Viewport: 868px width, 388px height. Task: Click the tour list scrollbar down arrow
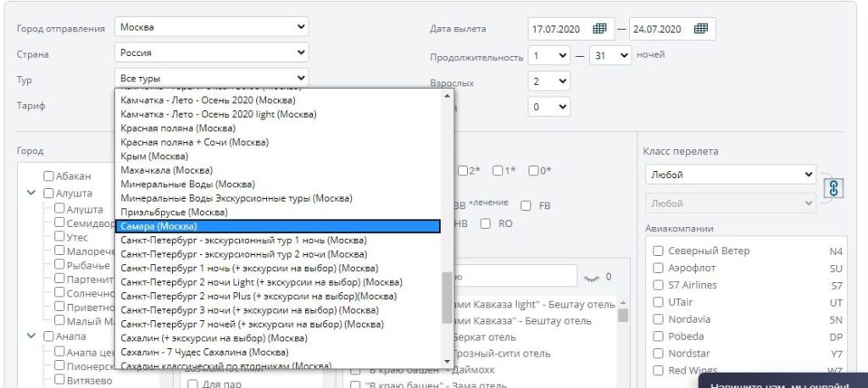(x=448, y=363)
